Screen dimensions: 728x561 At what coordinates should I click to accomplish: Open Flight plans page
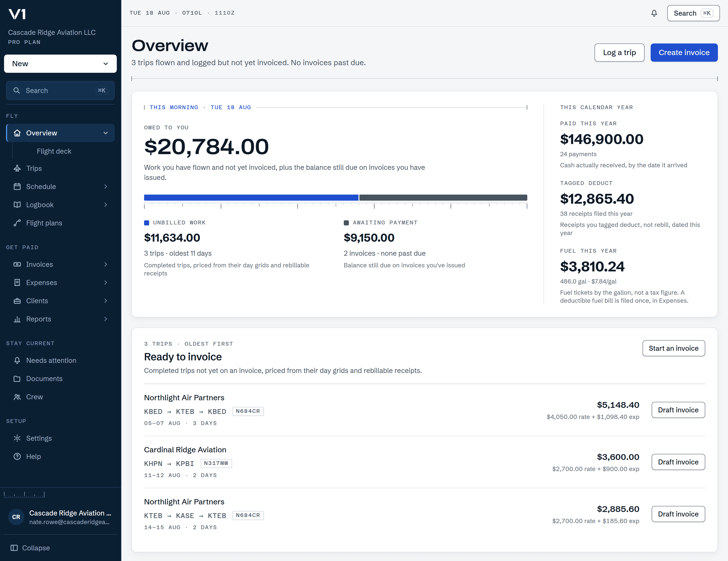(60, 223)
